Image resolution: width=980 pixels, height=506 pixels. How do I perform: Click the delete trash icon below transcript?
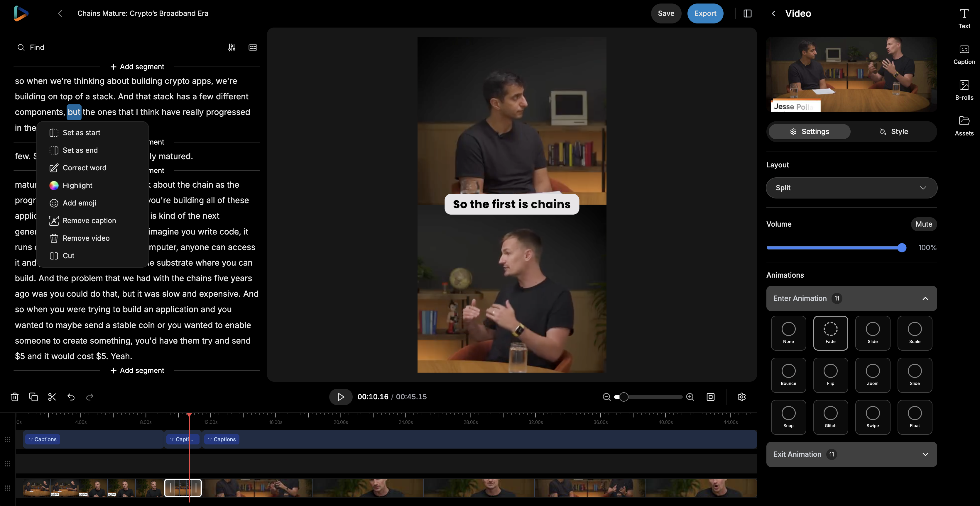click(x=14, y=397)
